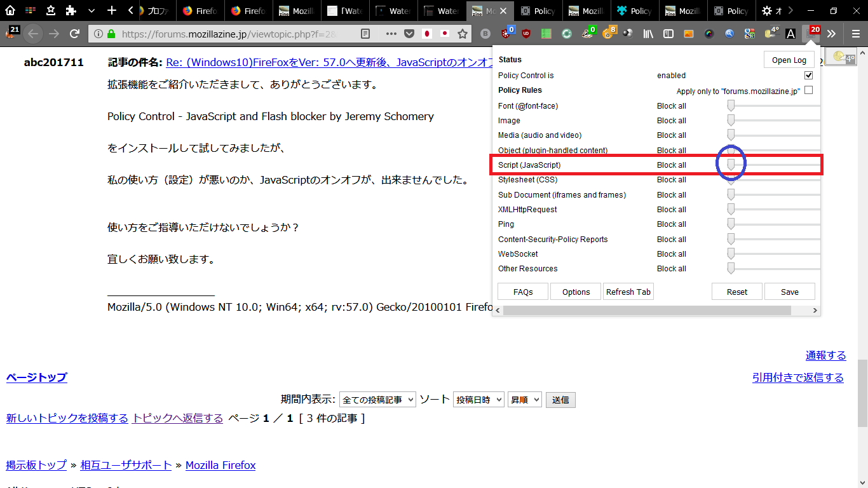Reload the page using the refresh icon

(74, 34)
